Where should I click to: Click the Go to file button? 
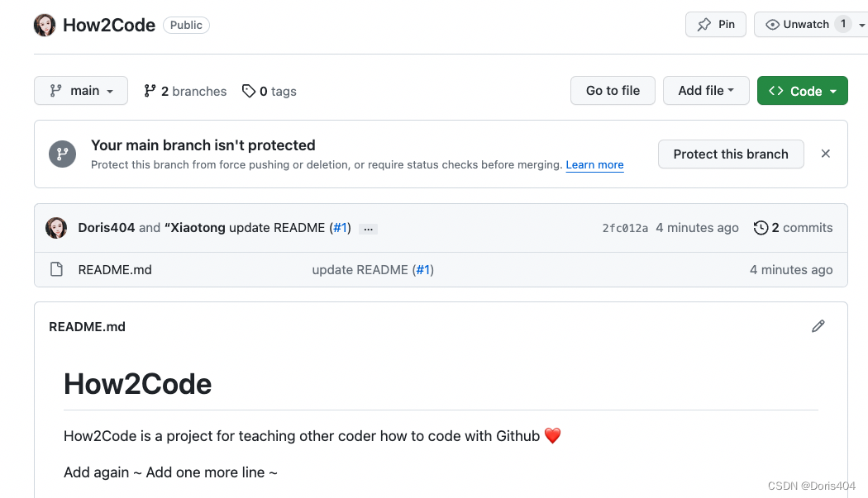click(x=613, y=90)
